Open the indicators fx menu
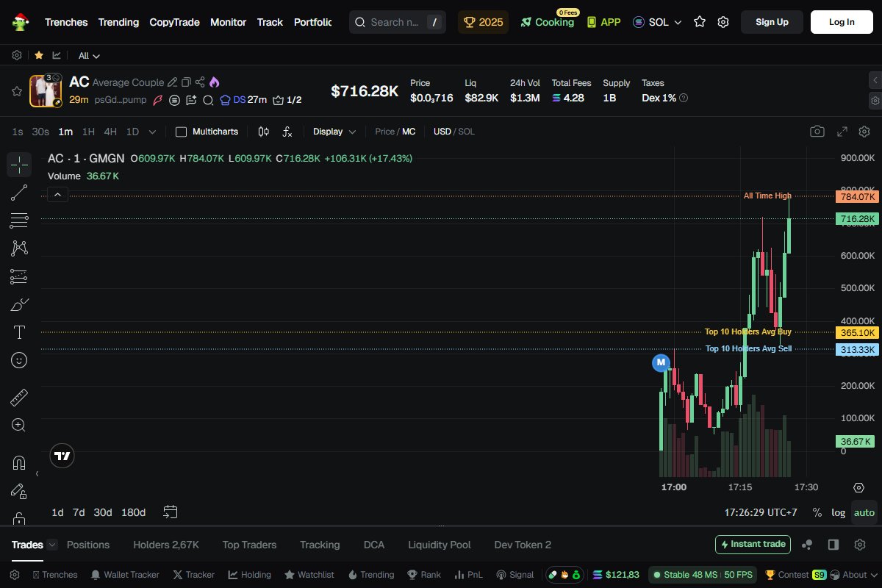882x588 pixels. click(x=287, y=132)
